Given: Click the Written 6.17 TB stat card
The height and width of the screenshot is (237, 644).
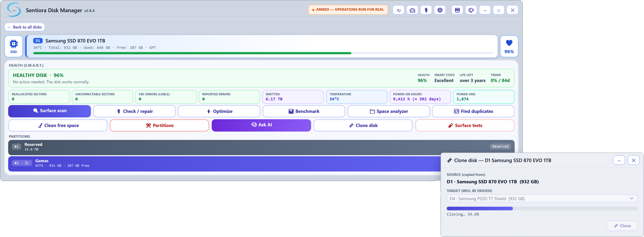Looking at the screenshot, I should tap(293, 97).
